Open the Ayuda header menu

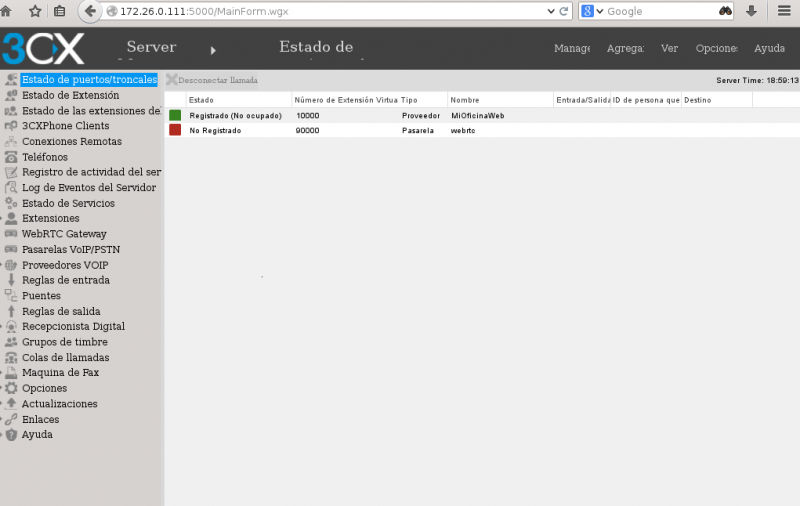coord(769,48)
